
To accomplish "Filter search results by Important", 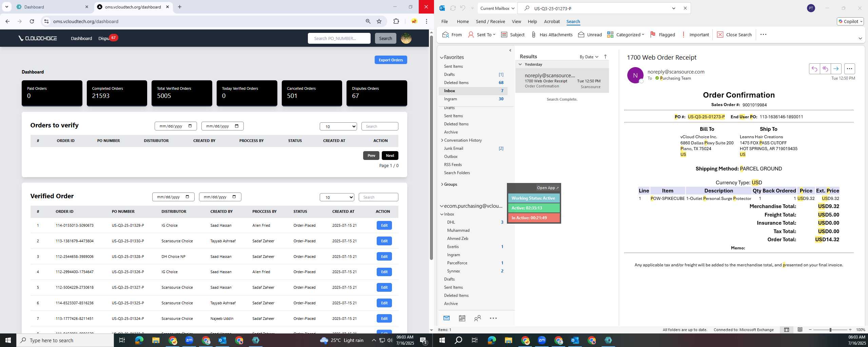I will [695, 35].
